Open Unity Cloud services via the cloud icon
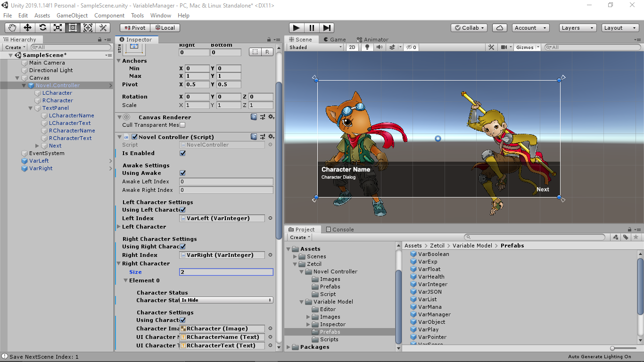The width and height of the screenshot is (644, 362). pos(499,27)
